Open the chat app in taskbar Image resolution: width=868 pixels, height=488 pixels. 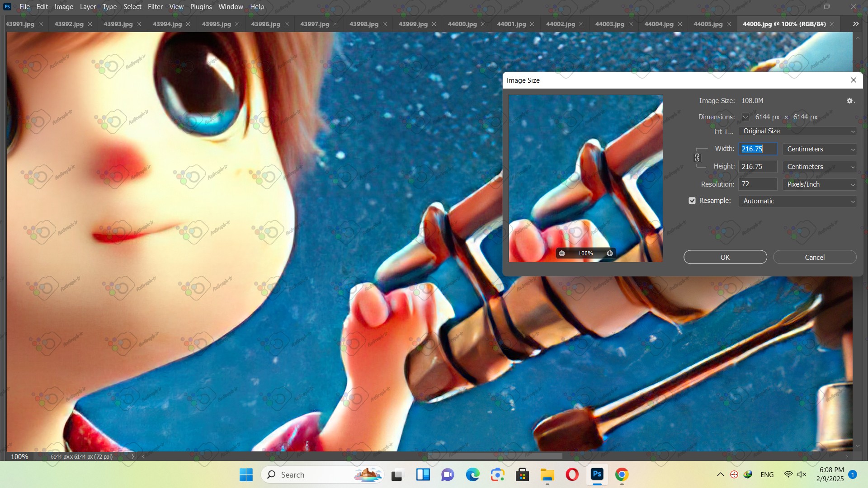[x=448, y=475]
